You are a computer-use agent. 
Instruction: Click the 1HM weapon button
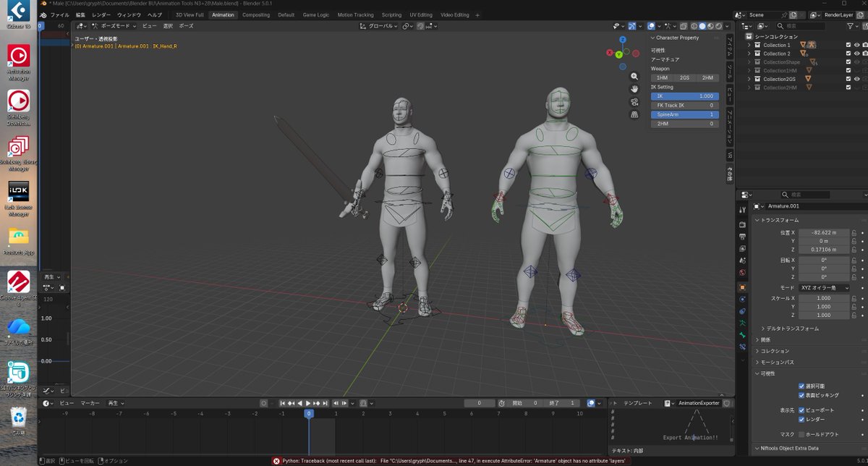(661, 77)
